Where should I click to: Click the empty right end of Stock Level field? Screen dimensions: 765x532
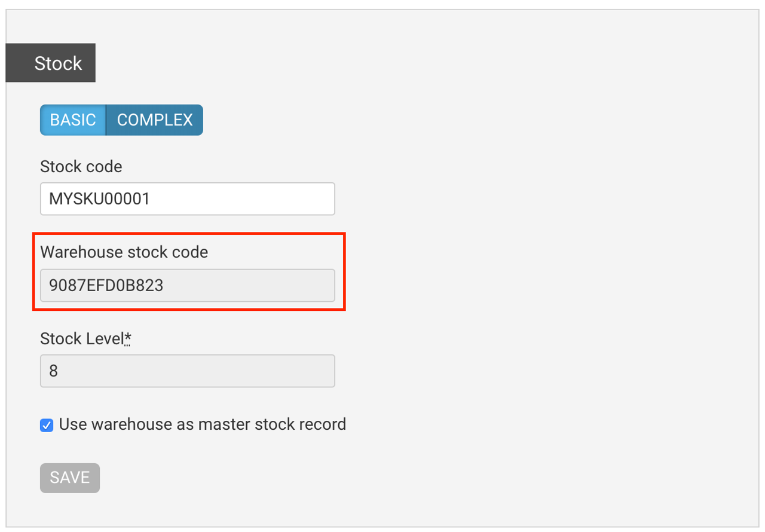(311, 371)
